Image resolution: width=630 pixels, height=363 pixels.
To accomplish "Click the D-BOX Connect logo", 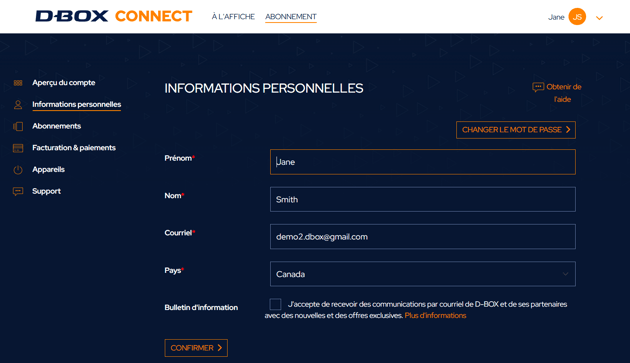I will coord(114,16).
